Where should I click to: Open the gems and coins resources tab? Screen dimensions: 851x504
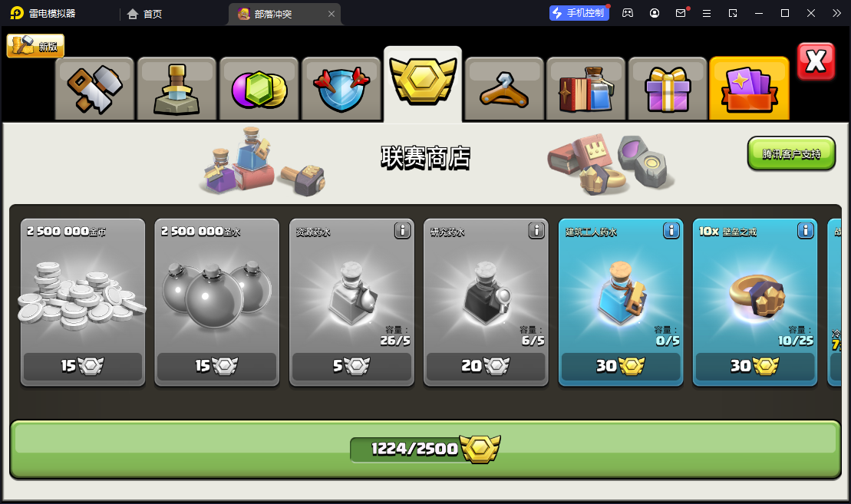[x=259, y=89]
